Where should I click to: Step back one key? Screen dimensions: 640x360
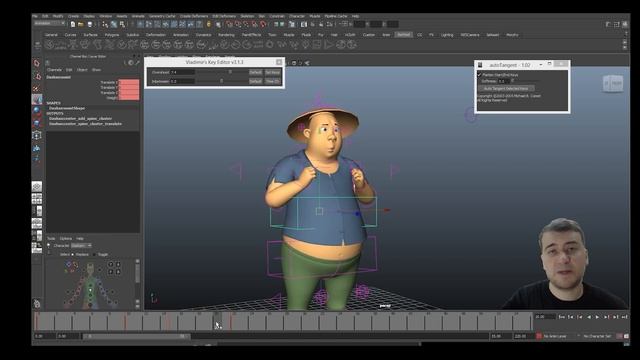tap(580, 317)
